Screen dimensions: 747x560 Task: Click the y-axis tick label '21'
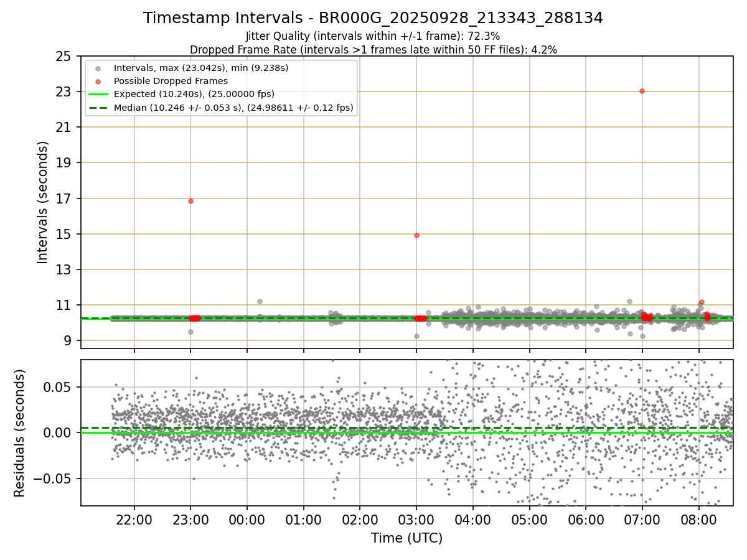63,127
